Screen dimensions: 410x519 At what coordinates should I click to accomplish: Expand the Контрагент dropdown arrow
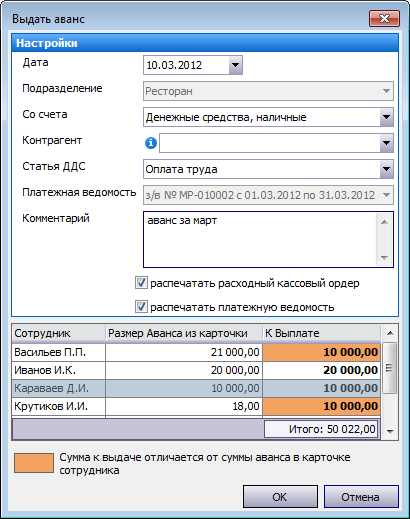tap(386, 143)
